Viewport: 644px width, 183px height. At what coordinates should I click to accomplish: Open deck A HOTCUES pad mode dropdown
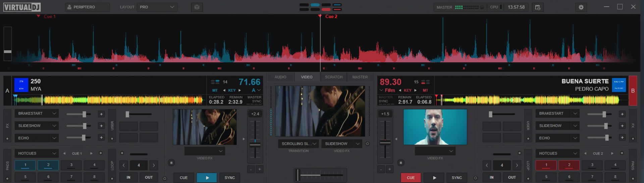point(37,154)
